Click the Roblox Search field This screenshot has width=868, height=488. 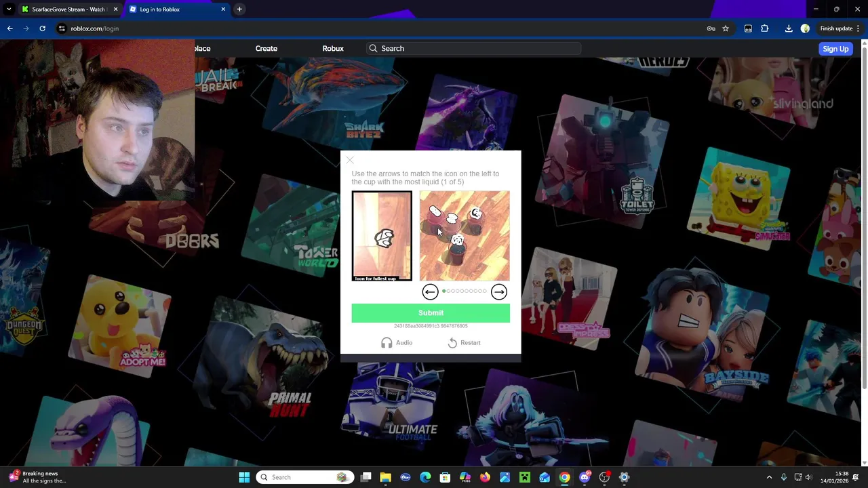(474, 49)
